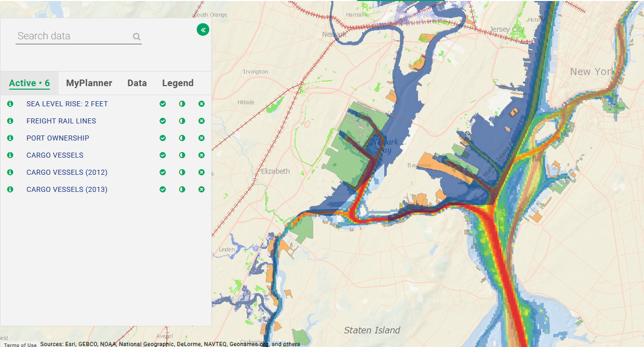Toggle visibility checkmark for Sea Level Rise layer
This screenshot has height=347, width=644.
pos(163,104)
